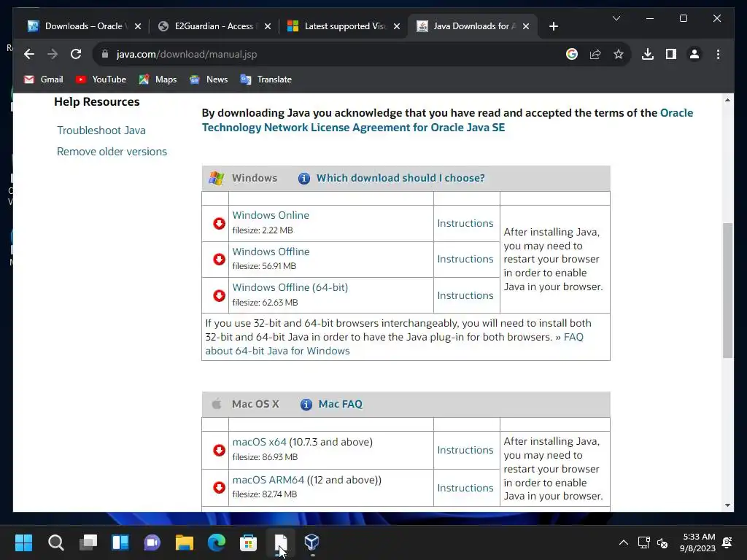Open Instructions for Windows Online

coord(465,223)
